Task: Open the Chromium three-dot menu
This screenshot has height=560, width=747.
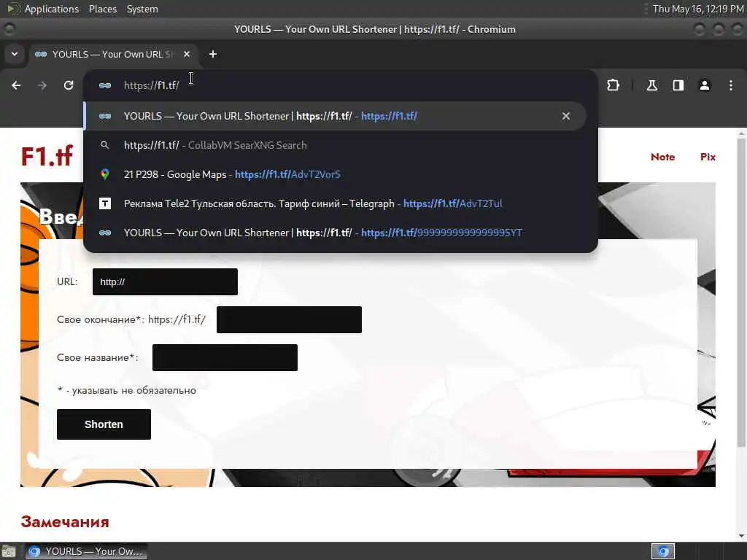Action: click(731, 85)
